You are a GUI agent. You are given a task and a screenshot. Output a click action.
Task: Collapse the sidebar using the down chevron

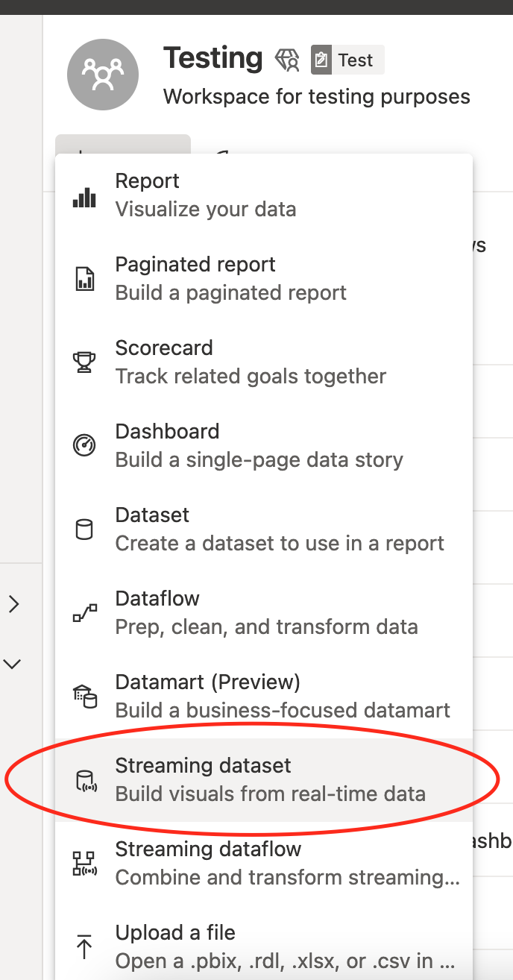click(12, 664)
